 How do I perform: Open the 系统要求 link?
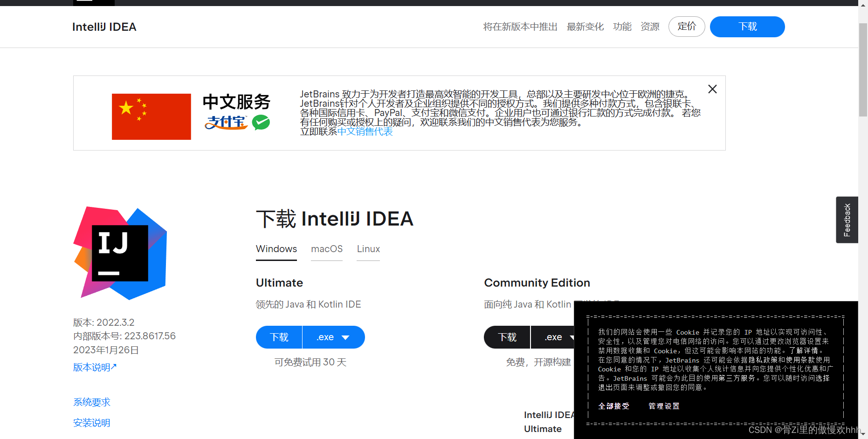coord(92,402)
